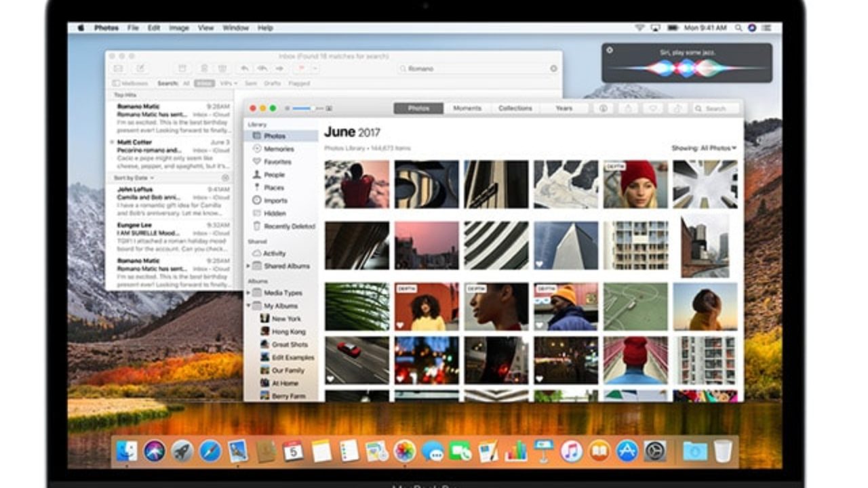Open the Hong Kong album
Image resolution: width=868 pixels, height=488 pixels.
[283, 332]
